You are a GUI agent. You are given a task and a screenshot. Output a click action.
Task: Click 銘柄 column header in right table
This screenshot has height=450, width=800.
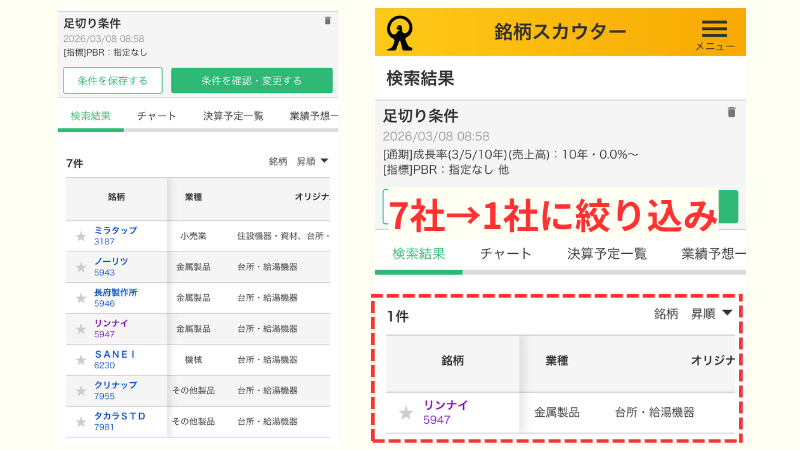click(453, 361)
